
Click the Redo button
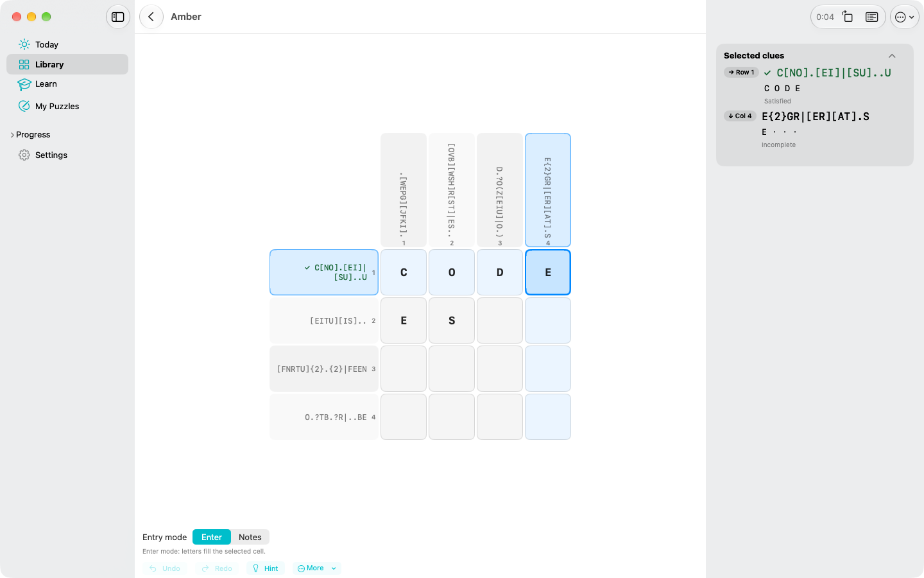[x=217, y=568]
